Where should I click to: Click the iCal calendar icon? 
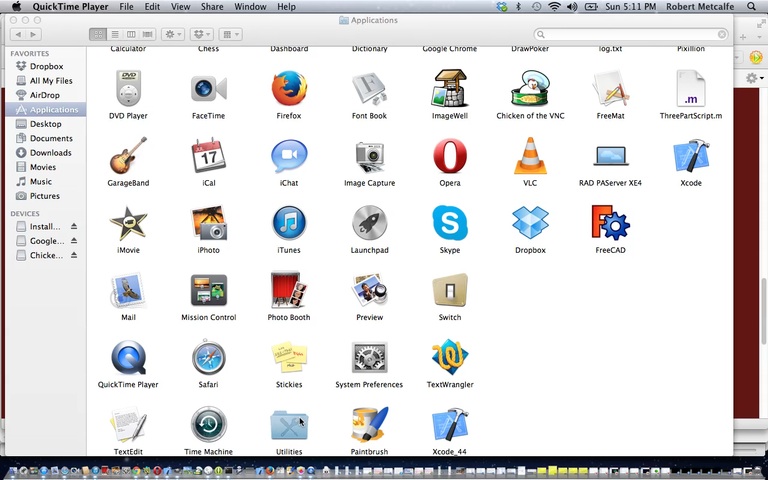point(209,156)
